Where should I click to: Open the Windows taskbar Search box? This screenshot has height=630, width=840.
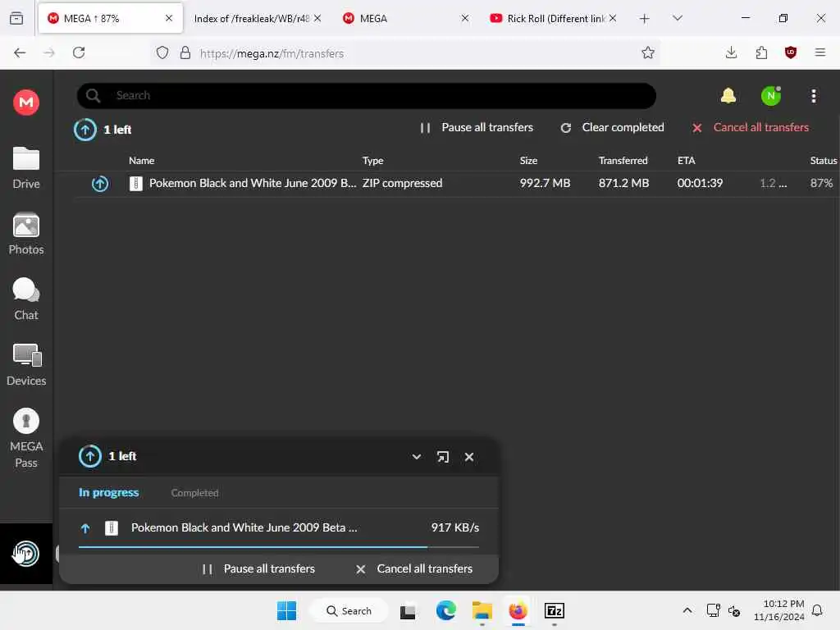click(x=349, y=610)
